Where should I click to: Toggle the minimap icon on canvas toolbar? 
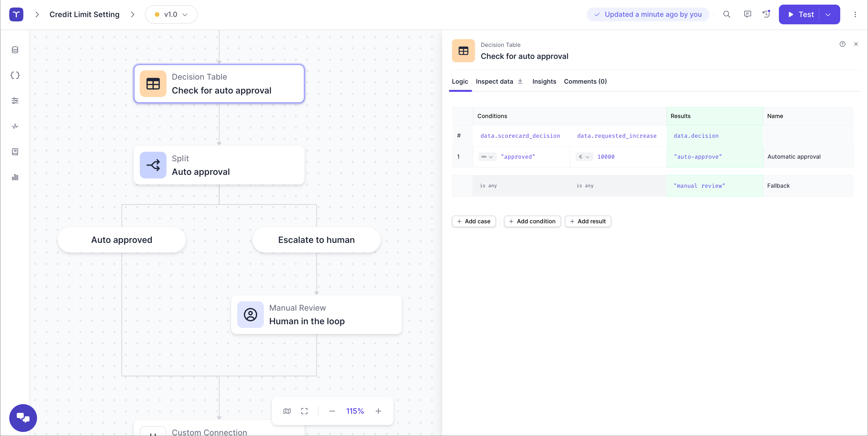click(287, 411)
